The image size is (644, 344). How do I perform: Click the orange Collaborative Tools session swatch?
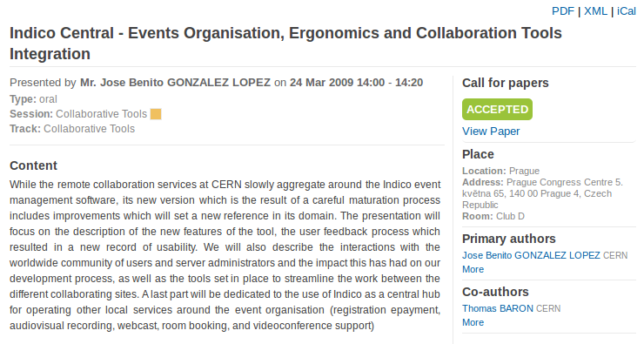(156, 114)
